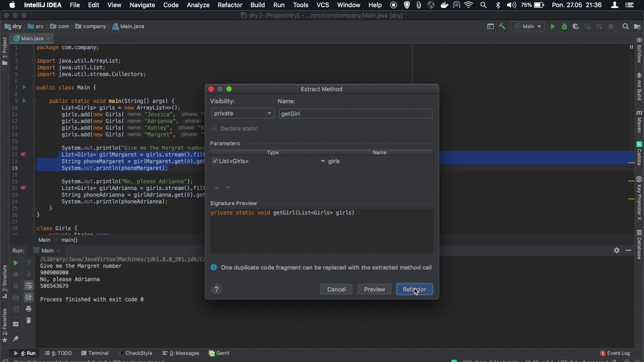This screenshot has height=362, width=644.
Task: Toggle the Declare static checkbox
Action: (x=215, y=128)
